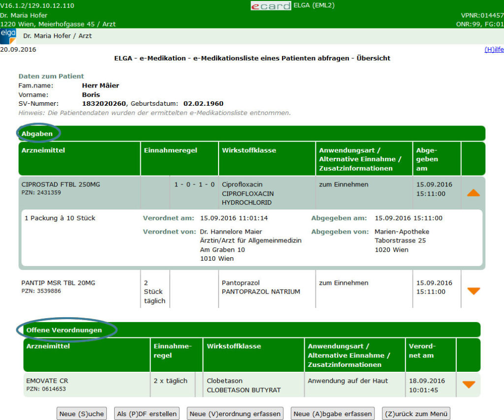504x420 pixels.
Task: Click the Verordnet am column header
Action: pyautogui.click(x=422, y=350)
